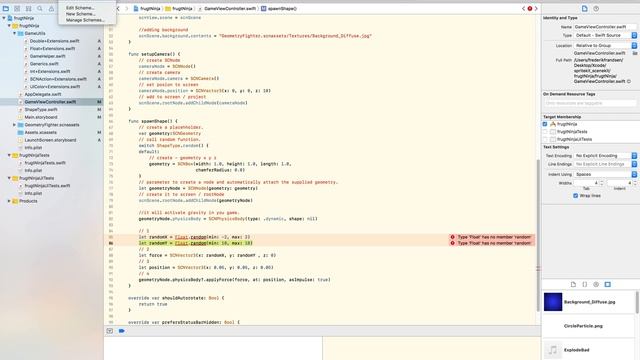
Task: Open the Location dropdown (Relative to Group)
Action: click(605, 45)
